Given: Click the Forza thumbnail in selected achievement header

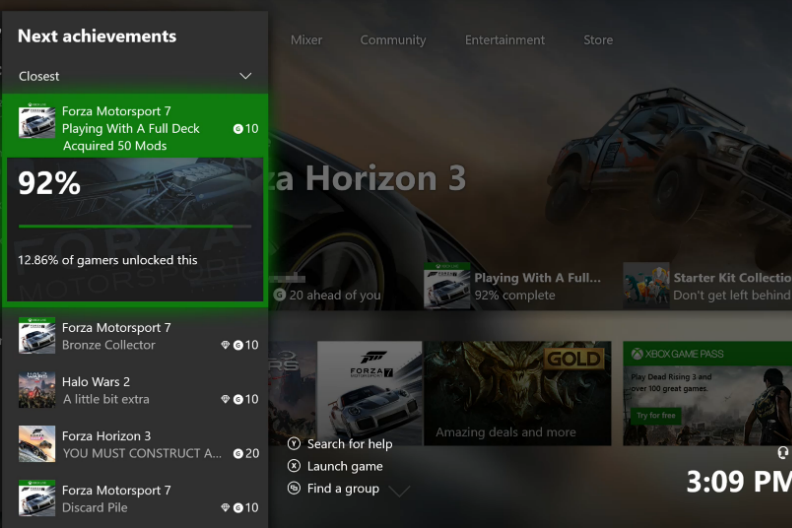Looking at the screenshot, I should click(x=37, y=121).
